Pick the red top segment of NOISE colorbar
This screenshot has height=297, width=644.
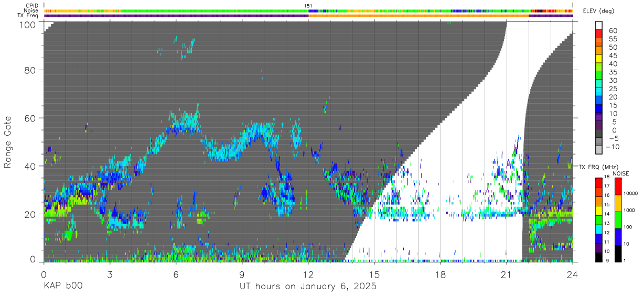pos(618,186)
